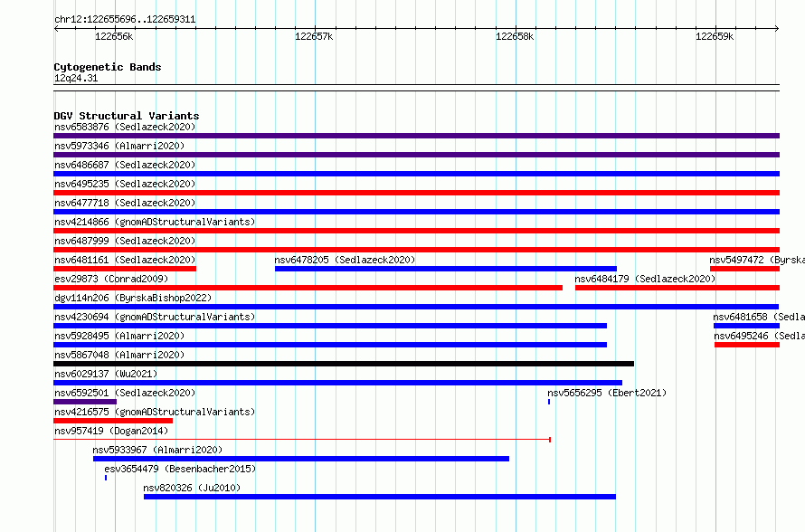
Task: Click the tiny esv3654479 (Besenbacher2015) marker
Action: tap(106, 478)
